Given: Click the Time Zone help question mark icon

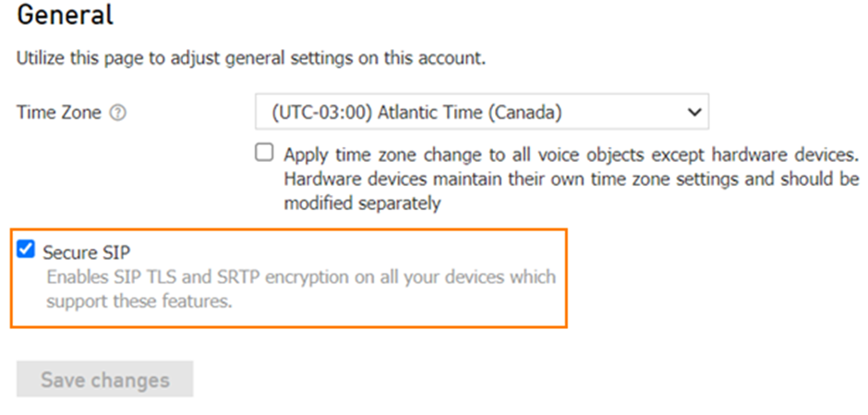Looking at the screenshot, I should click(118, 113).
